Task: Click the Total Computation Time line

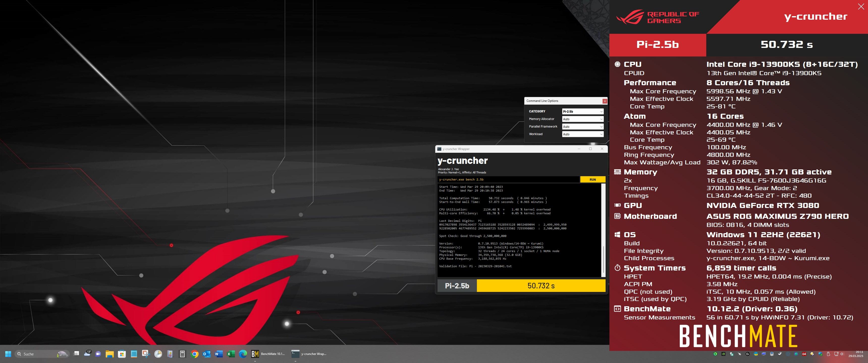Action: click(x=493, y=198)
